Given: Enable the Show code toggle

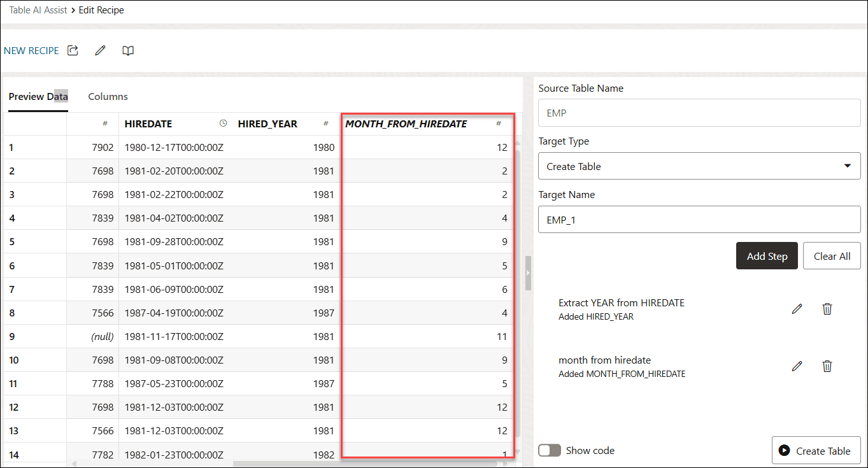Looking at the screenshot, I should (549, 450).
